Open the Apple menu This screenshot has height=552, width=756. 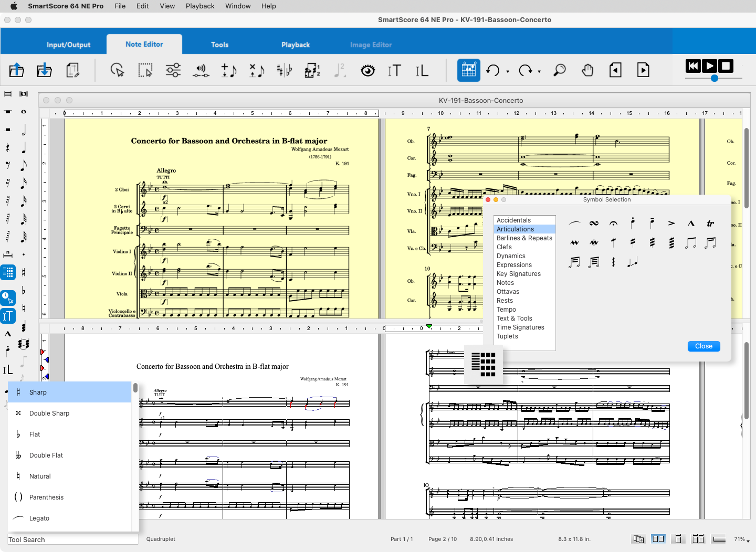click(14, 6)
